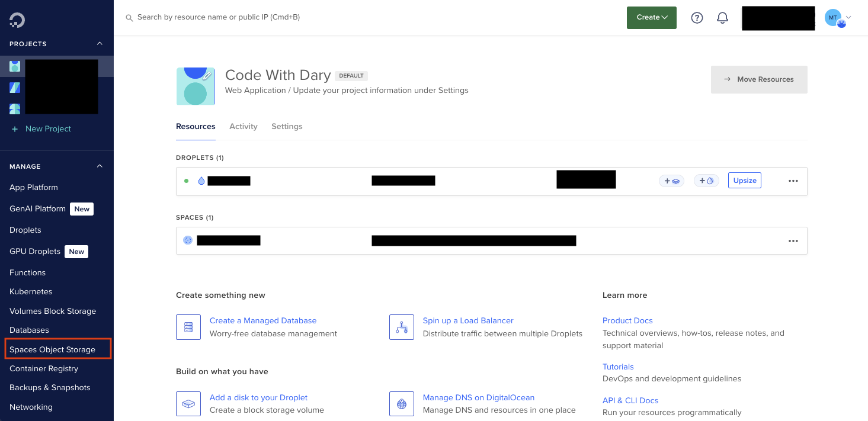The height and width of the screenshot is (421, 868).
Task: Expand the user account dropdown arrow
Action: click(x=849, y=17)
